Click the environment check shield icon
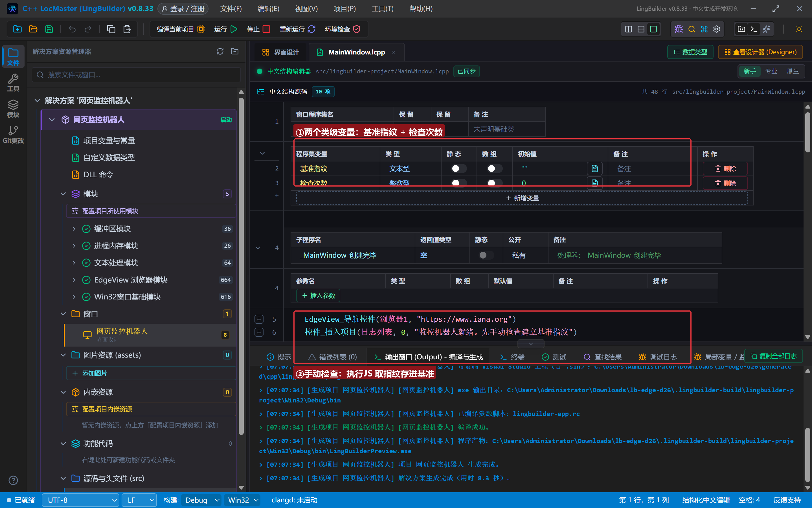Image resolution: width=812 pixels, height=508 pixels. [357, 29]
